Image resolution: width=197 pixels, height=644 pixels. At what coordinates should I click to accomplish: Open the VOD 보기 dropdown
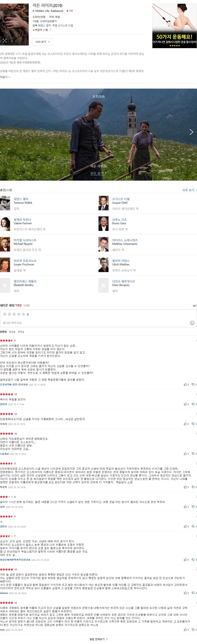[42, 42]
